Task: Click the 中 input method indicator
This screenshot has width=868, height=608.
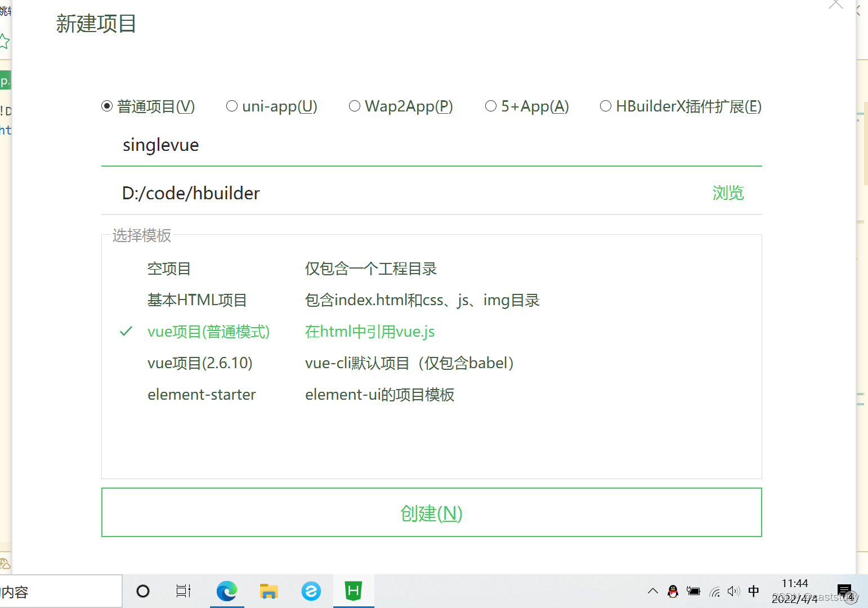Action: pyautogui.click(x=754, y=591)
